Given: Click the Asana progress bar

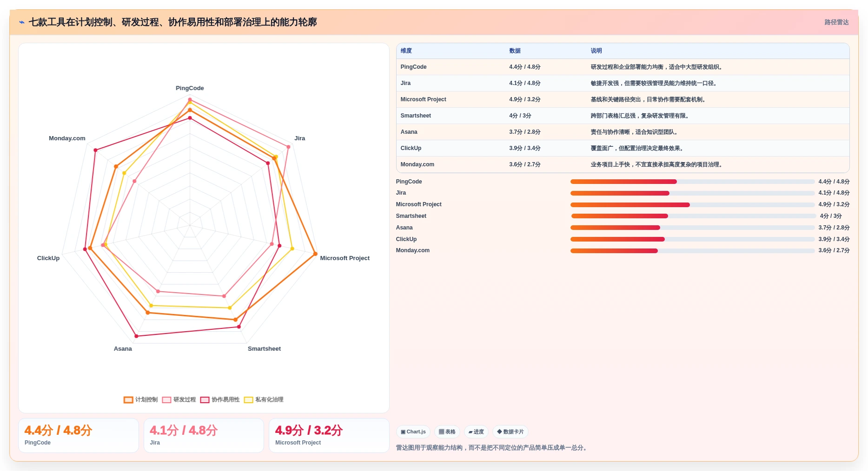Looking at the screenshot, I should click(692, 228).
